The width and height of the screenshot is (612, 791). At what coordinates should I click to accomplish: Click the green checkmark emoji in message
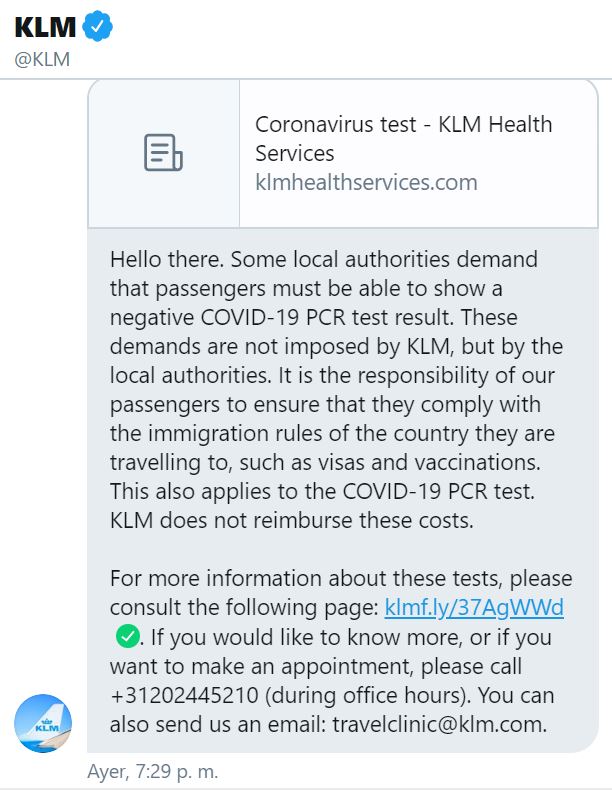coord(128,636)
